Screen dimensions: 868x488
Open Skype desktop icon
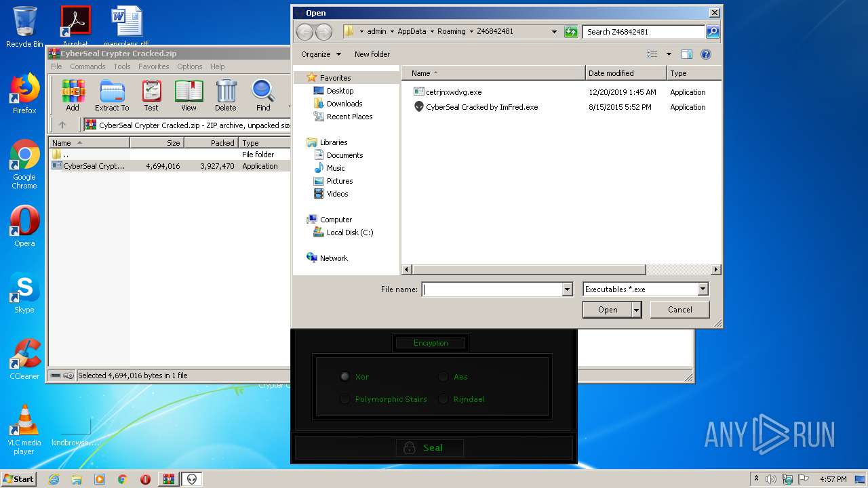[24, 293]
